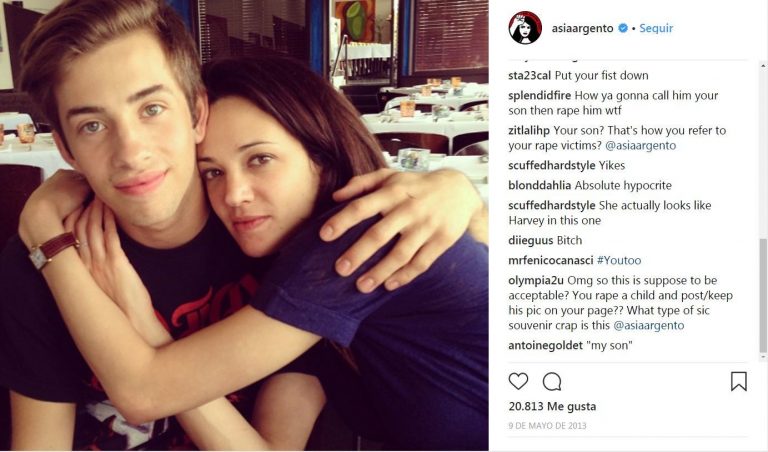Click the posted photo
Screen dimensions: 768x452
point(244,225)
